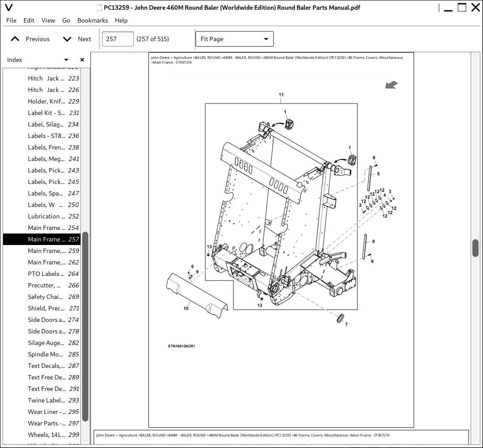Select index entry Lubrication page 252
Screen dimensions: 483x448
(x=42, y=216)
